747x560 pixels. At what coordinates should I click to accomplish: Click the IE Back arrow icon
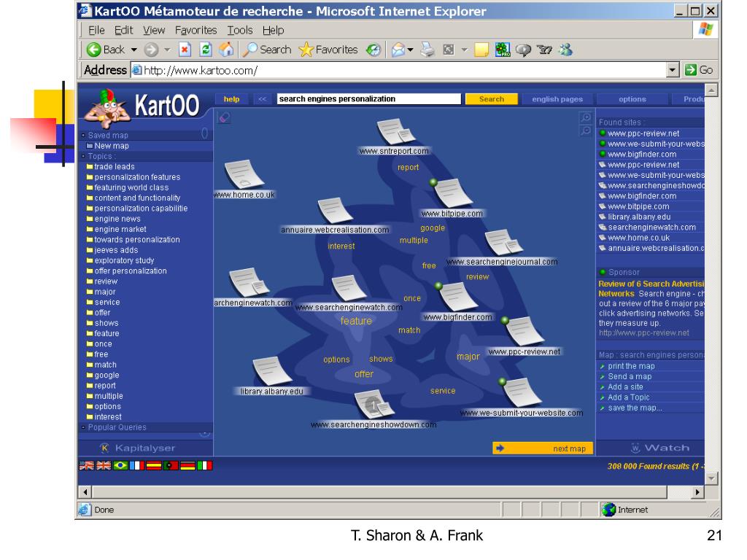[93, 50]
